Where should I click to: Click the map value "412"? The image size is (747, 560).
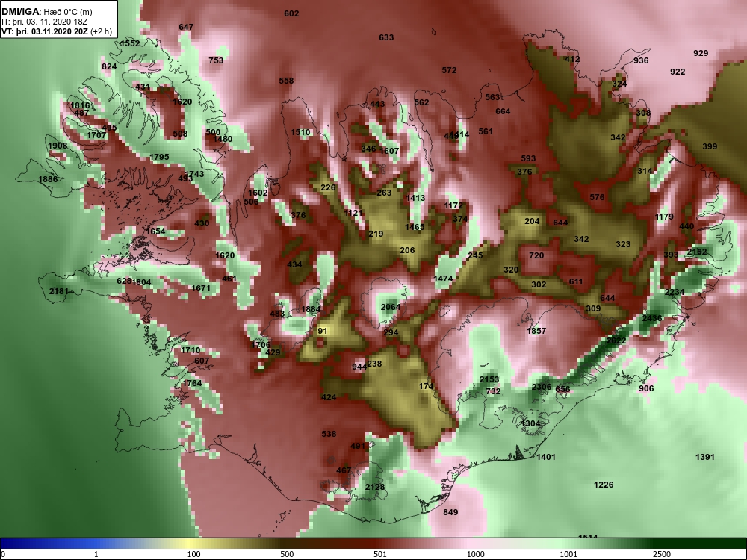(572, 60)
